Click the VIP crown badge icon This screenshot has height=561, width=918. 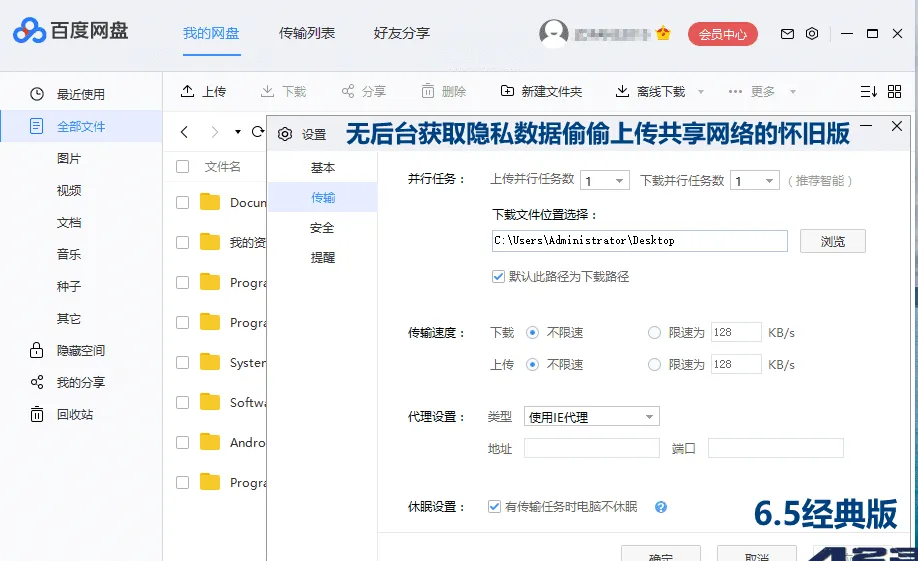663,33
